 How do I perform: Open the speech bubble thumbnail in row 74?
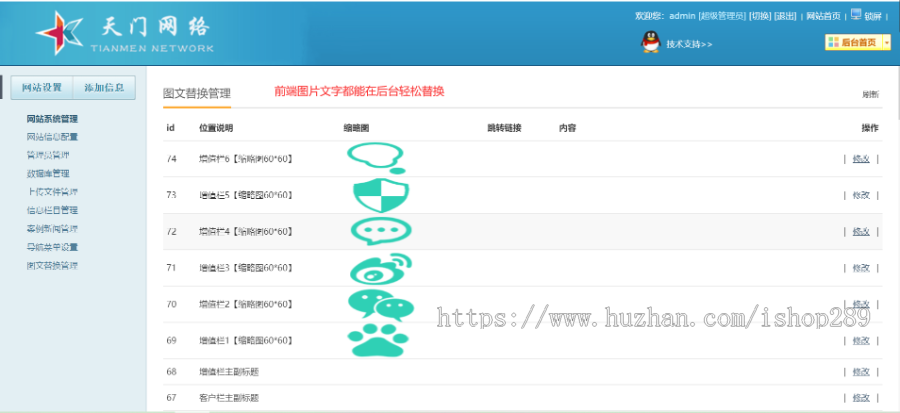[377, 158]
